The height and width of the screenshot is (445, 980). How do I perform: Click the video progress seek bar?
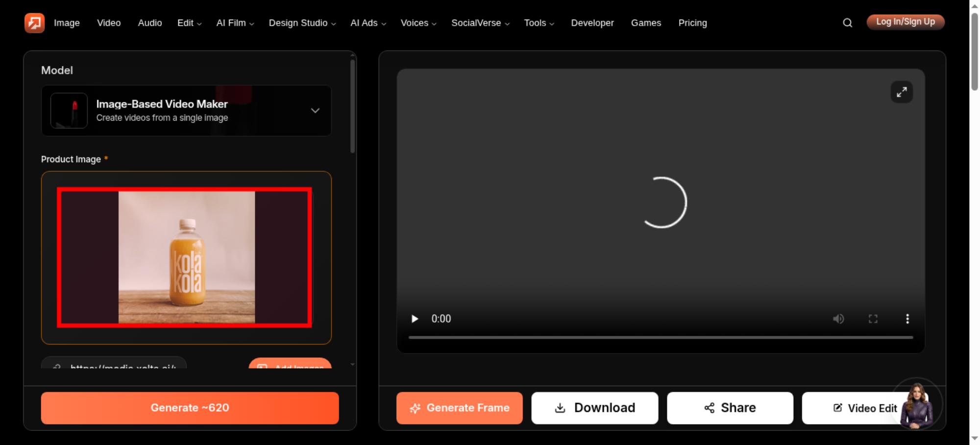coord(661,337)
